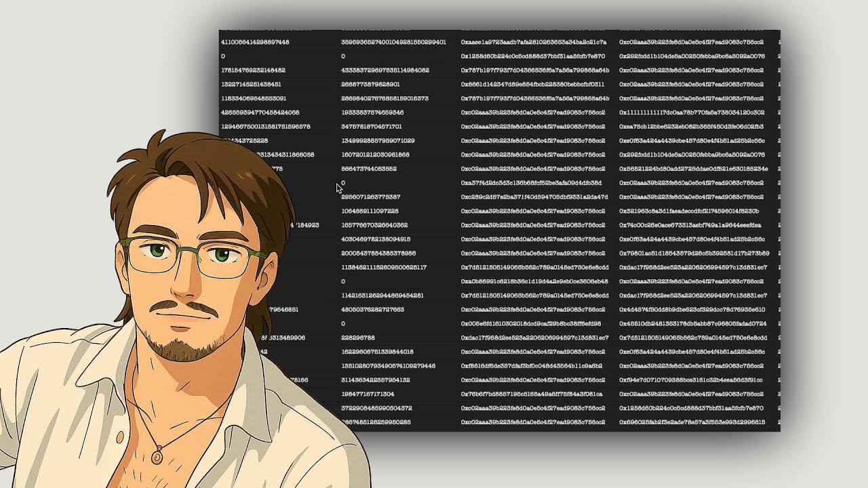Image resolution: width=868 pixels, height=488 pixels.
Task: Select the address starting with 0x8661d142347
Action: pos(532,85)
